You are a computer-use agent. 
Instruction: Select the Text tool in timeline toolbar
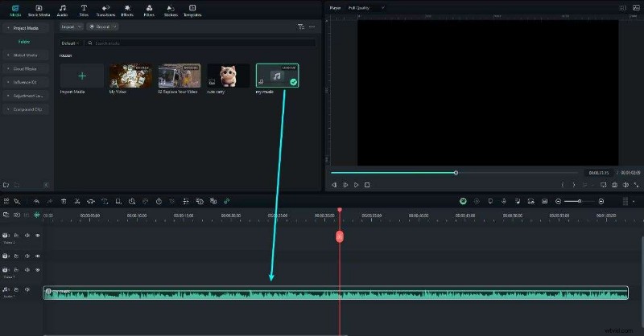105,202
